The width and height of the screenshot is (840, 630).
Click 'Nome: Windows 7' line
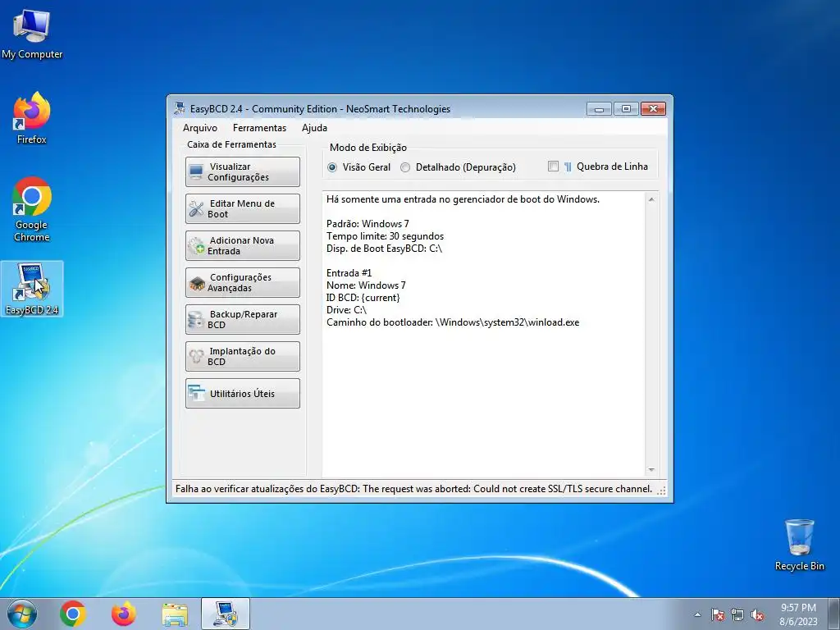tap(366, 285)
